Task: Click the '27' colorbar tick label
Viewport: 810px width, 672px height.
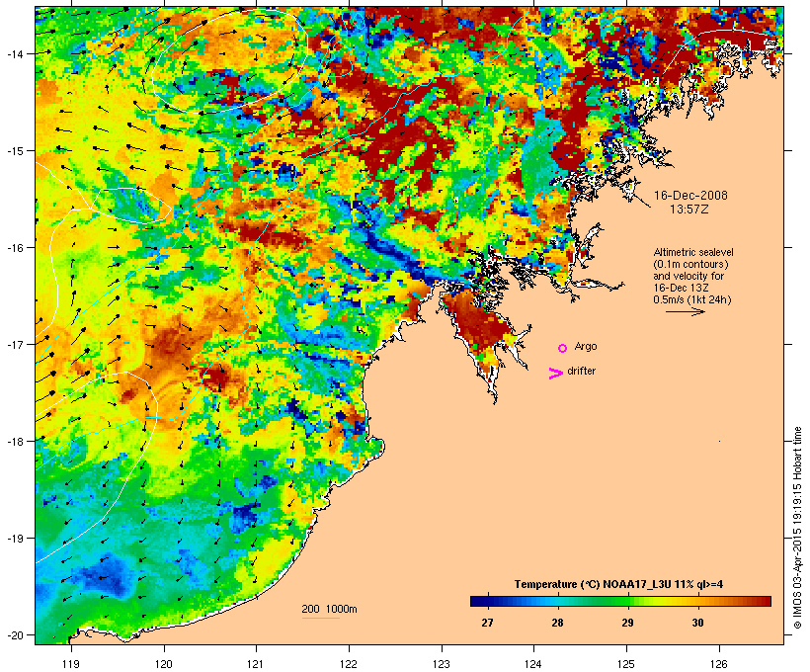Action: pos(487,623)
